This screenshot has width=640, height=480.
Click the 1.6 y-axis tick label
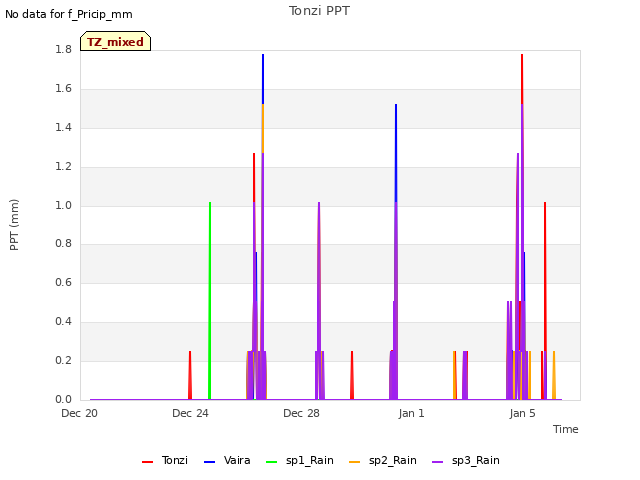(63, 88)
